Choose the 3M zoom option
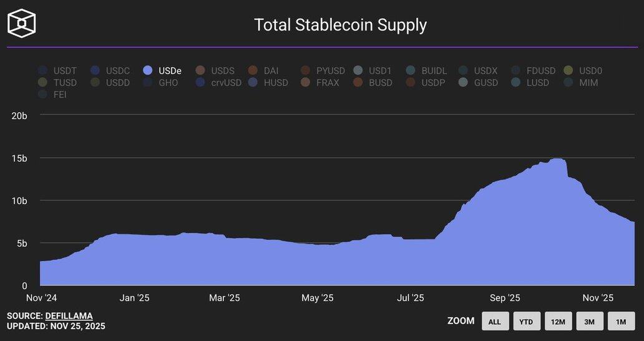The width and height of the screenshot is (644, 341). 589,321
